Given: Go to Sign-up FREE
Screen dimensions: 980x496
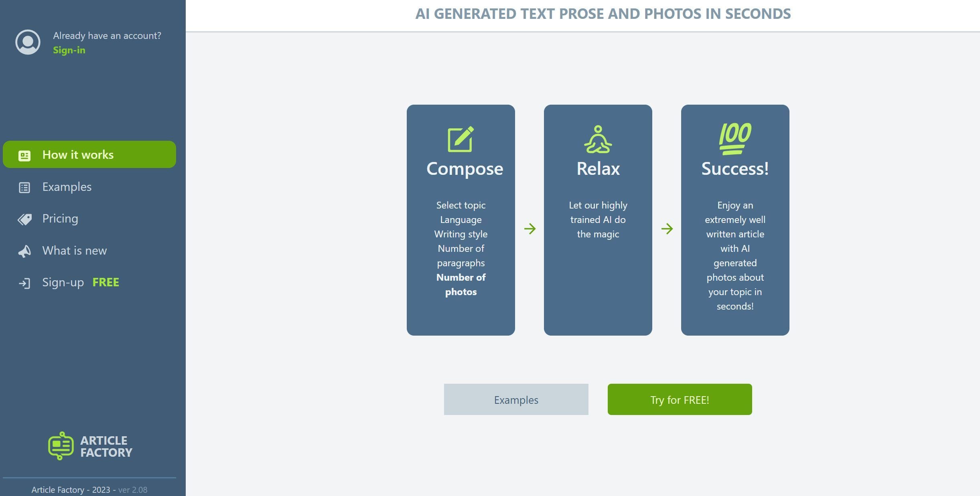Looking at the screenshot, I should (89, 282).
